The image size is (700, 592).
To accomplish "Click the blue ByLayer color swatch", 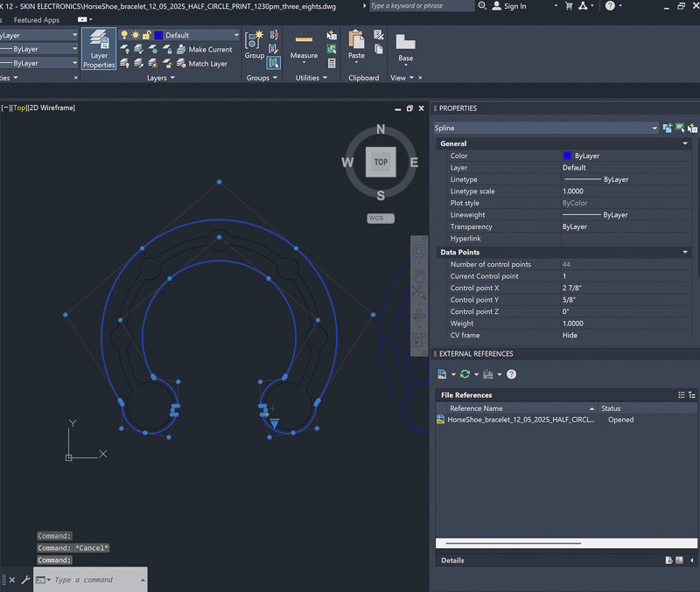I will (567, 156).
